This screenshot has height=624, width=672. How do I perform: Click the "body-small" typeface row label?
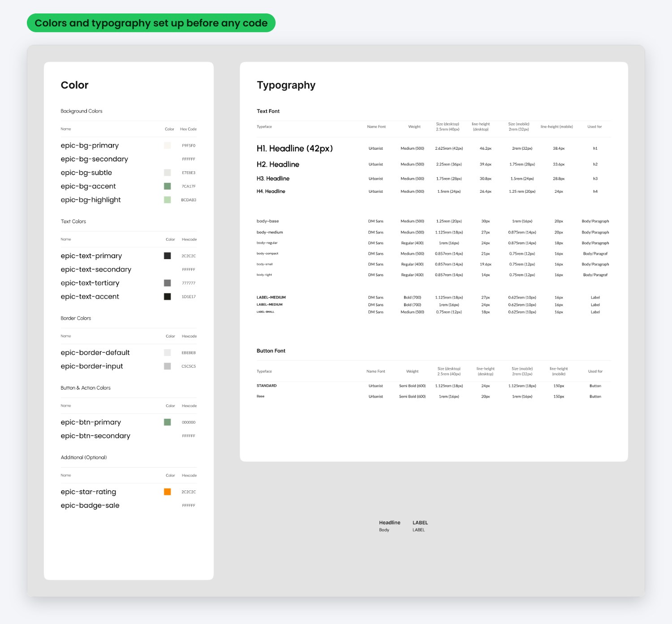(264, 264)
